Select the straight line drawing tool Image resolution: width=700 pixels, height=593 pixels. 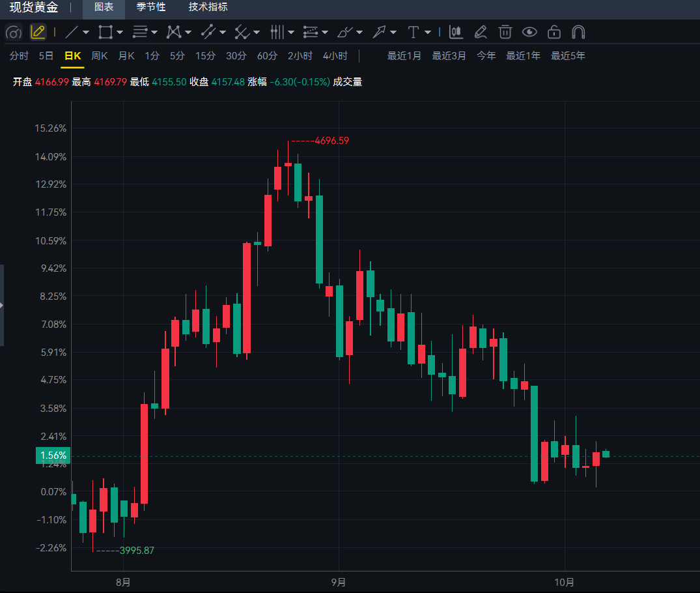(x=72, y=32)
